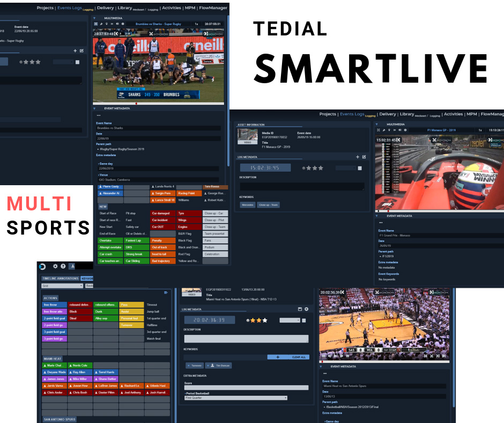Clear the marks on the rugby video
The width and height of the screenshot is (504, 423).
[151, 33]
